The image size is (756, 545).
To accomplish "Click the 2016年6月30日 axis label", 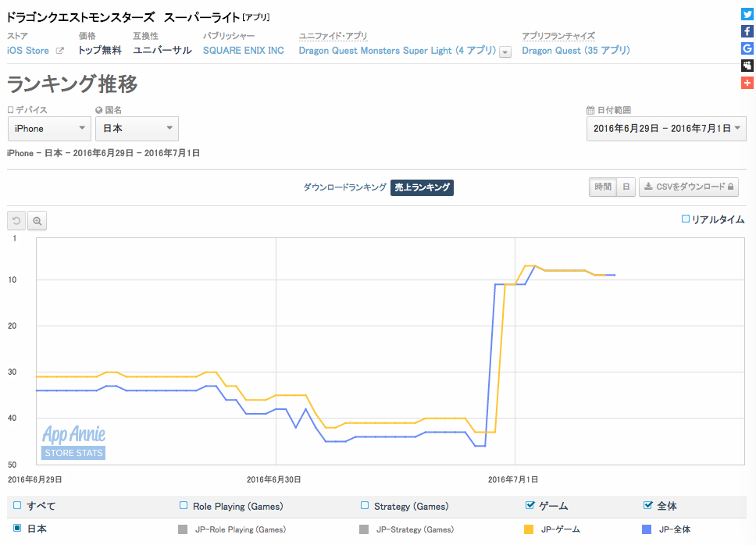I will [274, 479].
